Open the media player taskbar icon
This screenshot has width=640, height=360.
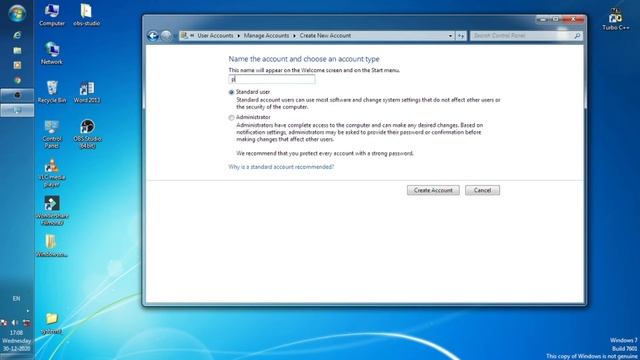(x=17, y=65)
